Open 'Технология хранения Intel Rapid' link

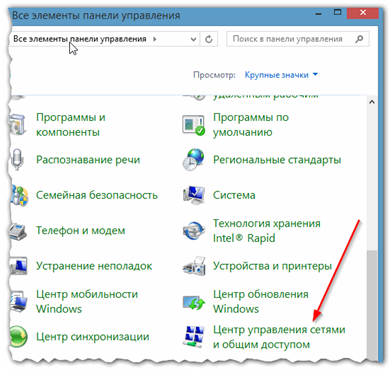point(267,231)
